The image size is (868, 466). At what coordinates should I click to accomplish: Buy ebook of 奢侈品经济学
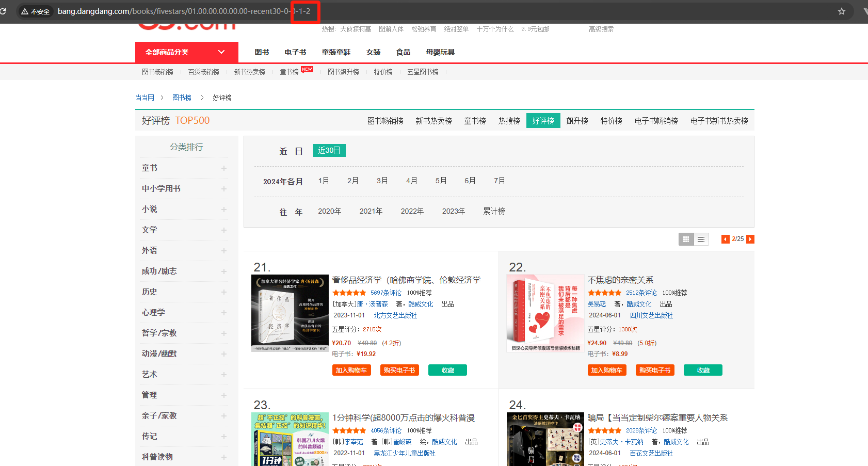(x=399, y=370)
